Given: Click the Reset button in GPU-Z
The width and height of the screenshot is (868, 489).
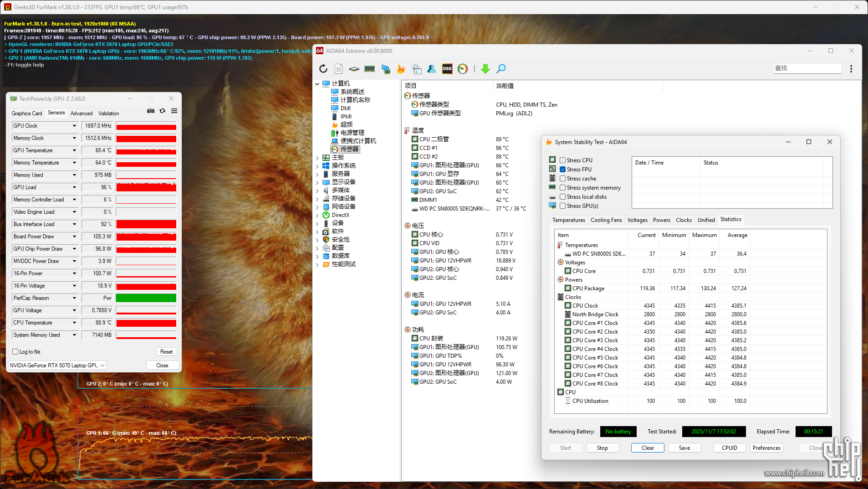Looking at the screenshot, I should coord(166,352).
